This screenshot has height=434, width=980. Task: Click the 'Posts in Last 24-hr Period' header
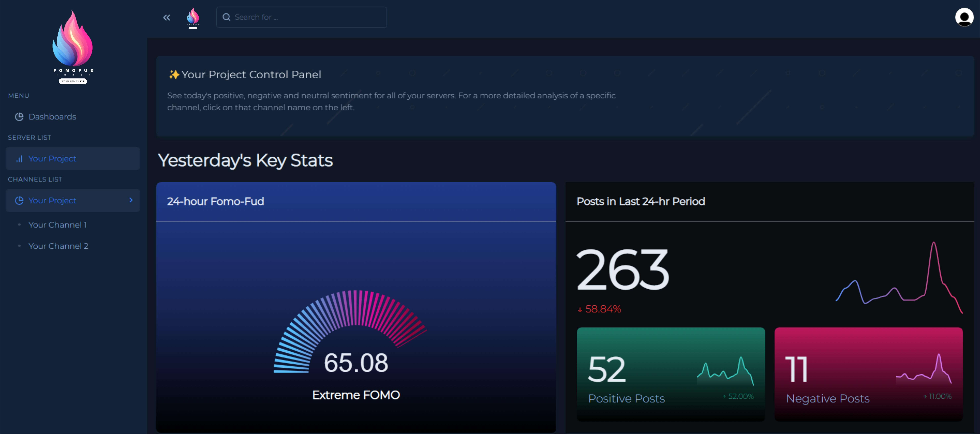coord(641,201)
